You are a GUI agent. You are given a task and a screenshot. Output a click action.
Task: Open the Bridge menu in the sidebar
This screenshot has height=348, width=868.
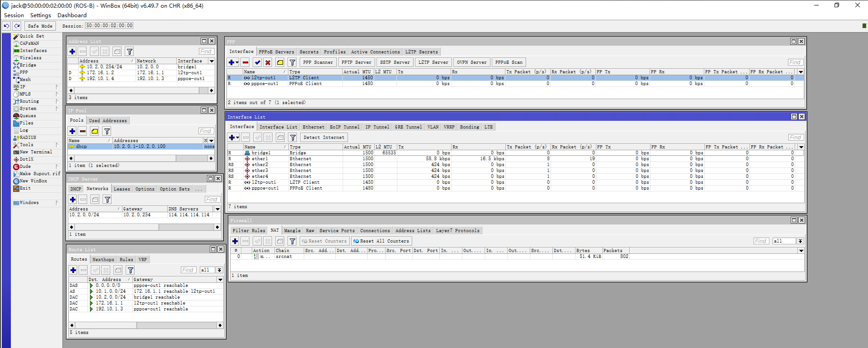[x=28, y=65]
